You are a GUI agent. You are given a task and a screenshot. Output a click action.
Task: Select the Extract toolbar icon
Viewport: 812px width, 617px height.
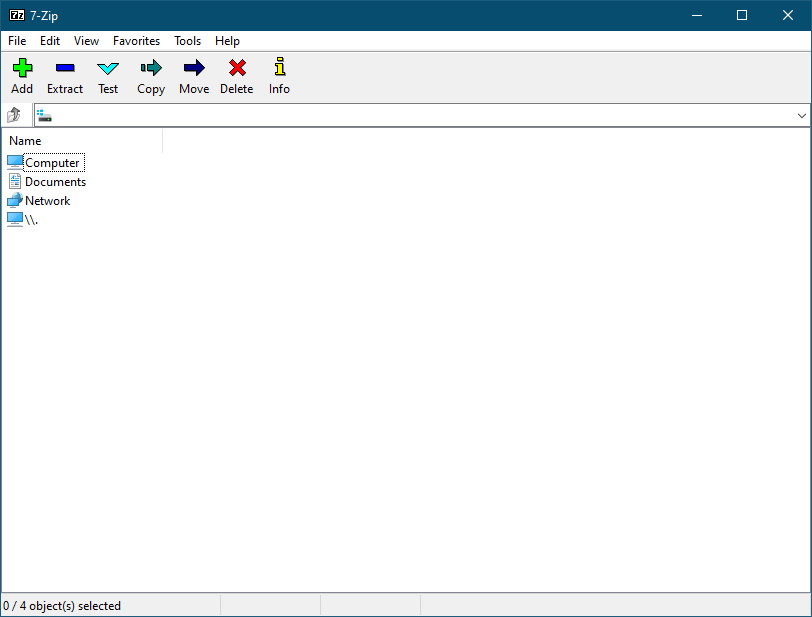pyautogui.click(x=64, y=75)
